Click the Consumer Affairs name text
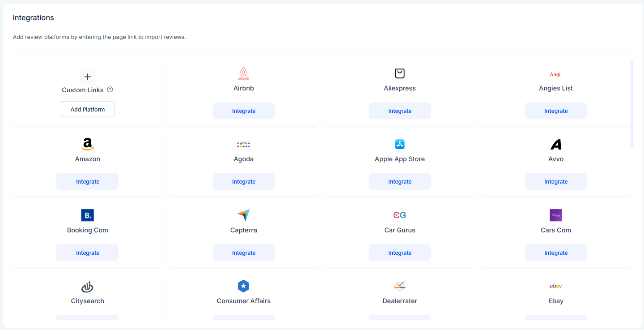Screen dimensions: 644x330 244,301
